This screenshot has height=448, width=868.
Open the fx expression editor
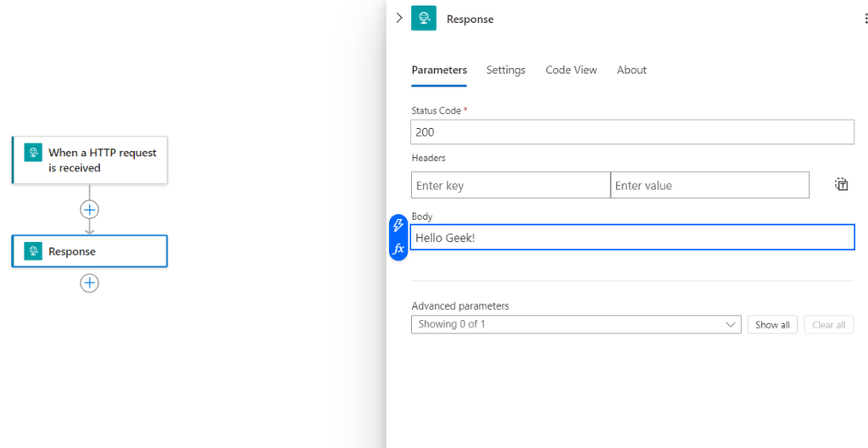point(398,249)
